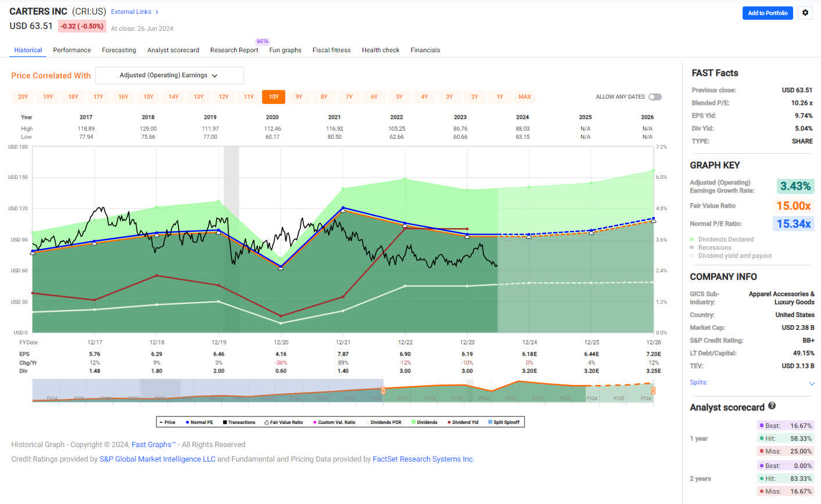Select the 7Y time range
The width and height of the screenshot is (821, 504).
point(349,97)
